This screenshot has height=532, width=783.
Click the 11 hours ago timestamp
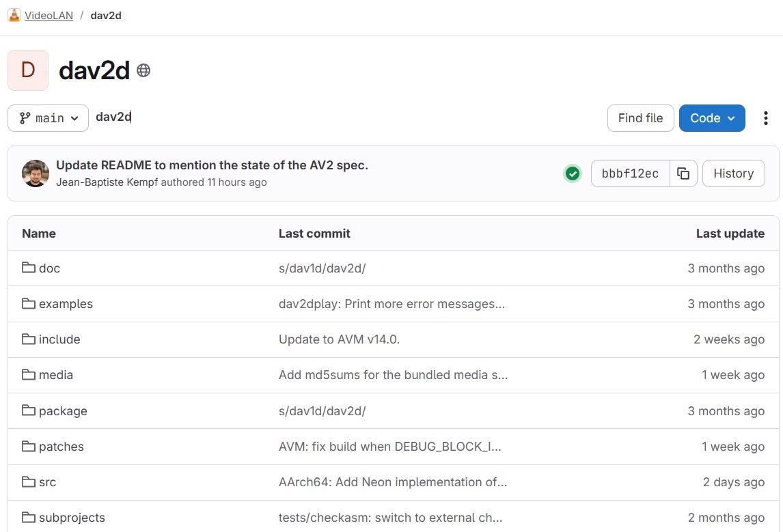pos(236,182)
